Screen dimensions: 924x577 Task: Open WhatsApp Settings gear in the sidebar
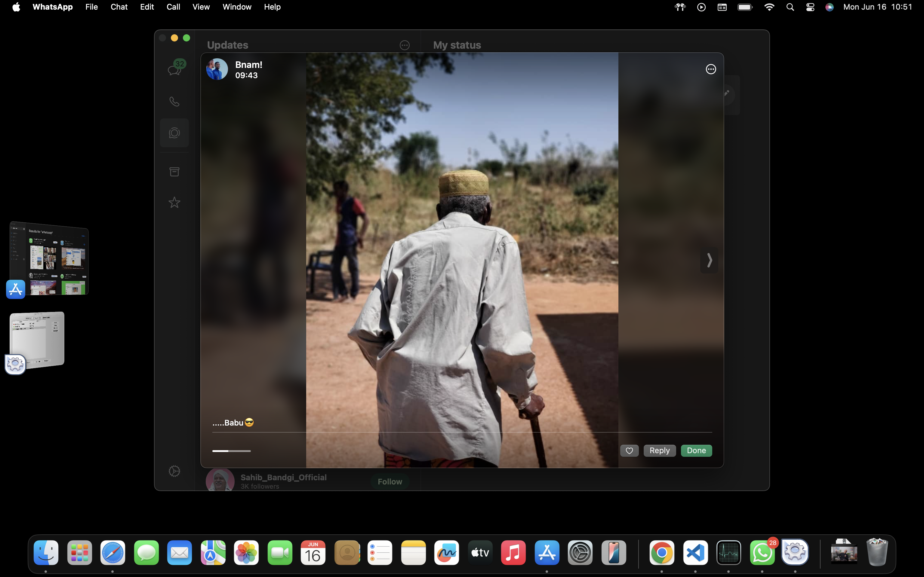pyautogui.click(x=174, y=471)
